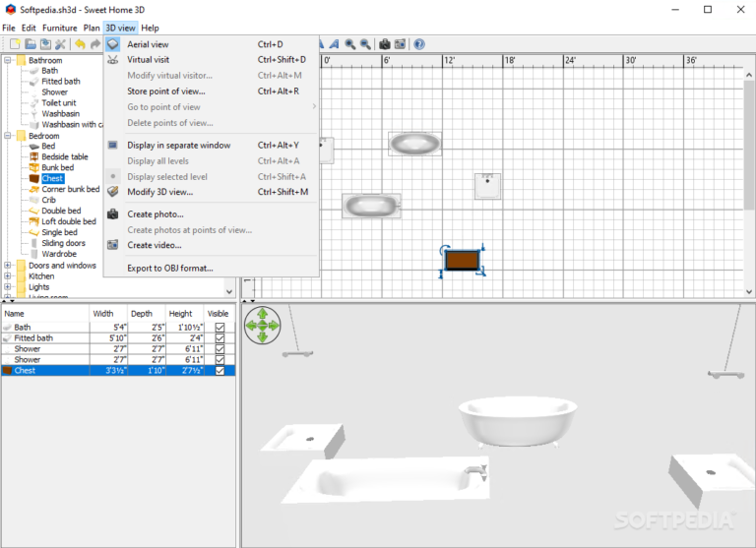Choose Export to OBJ format entry

tap(212, 268)
